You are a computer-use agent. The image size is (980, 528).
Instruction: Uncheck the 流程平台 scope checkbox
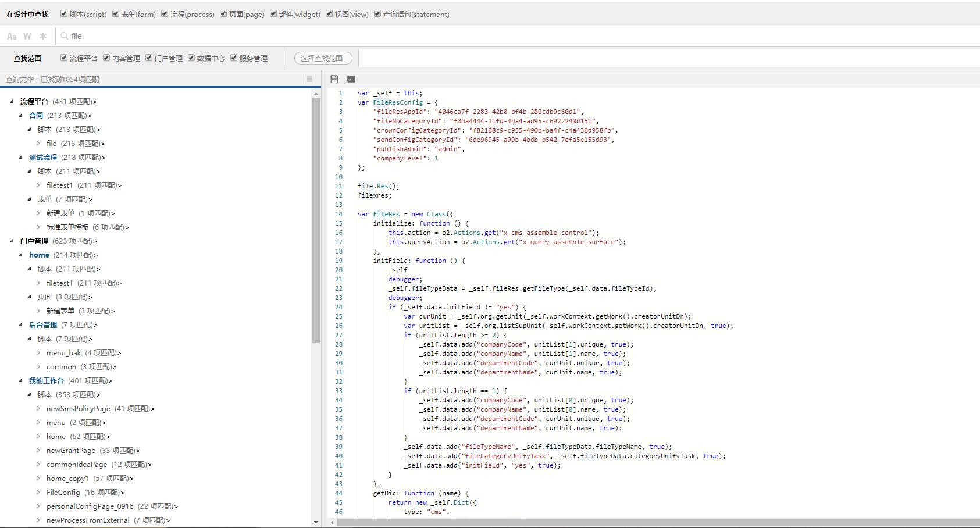click(x=64, y=58)
